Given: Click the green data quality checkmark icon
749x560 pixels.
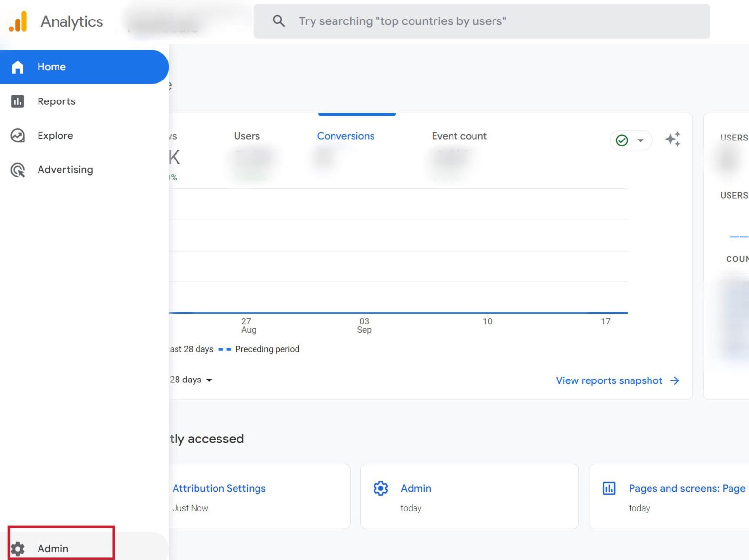Looking at the screenshot, I should tap(622, 140).
